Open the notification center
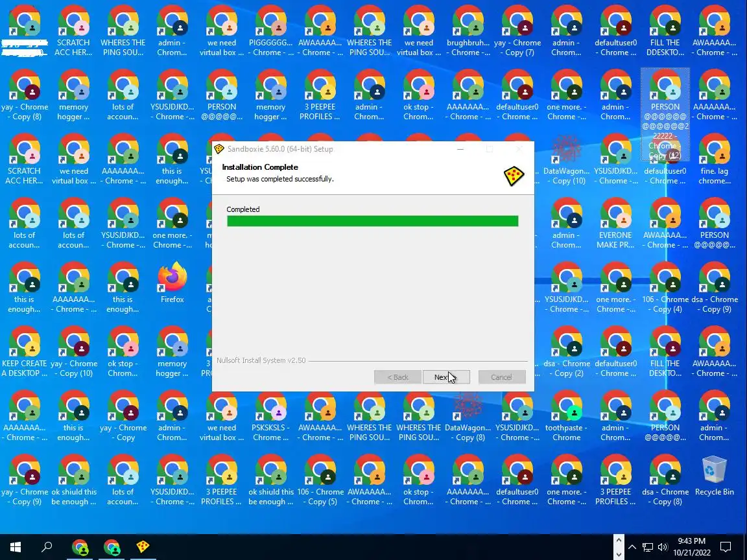Image resolution: width=747 pixels, height=560 pixels. pyautogui.click(x=726, y=547)
